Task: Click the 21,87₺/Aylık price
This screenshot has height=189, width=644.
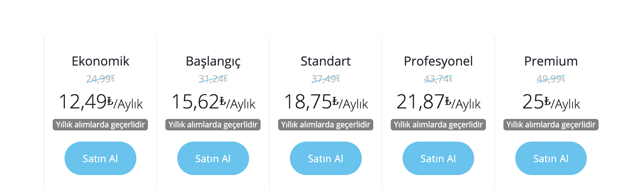Action: click(438, 102)
